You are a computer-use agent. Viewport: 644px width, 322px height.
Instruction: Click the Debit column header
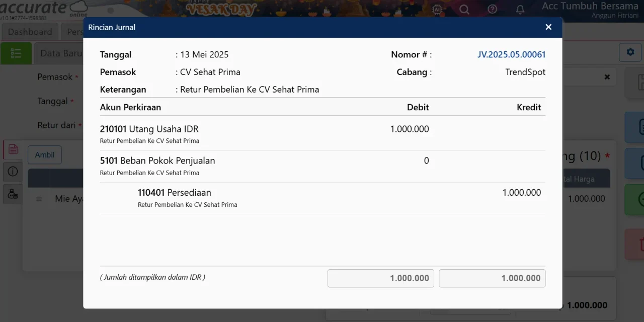point(418,107)
